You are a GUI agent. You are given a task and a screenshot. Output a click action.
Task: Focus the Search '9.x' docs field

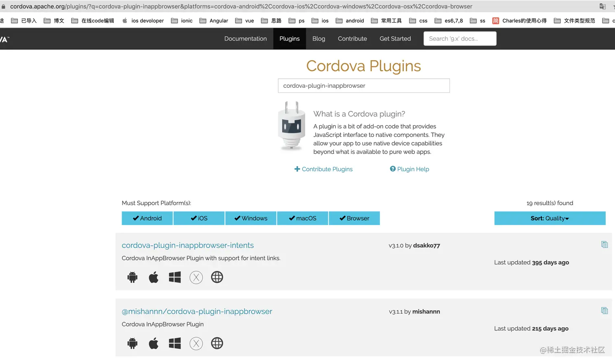(460, 39)
